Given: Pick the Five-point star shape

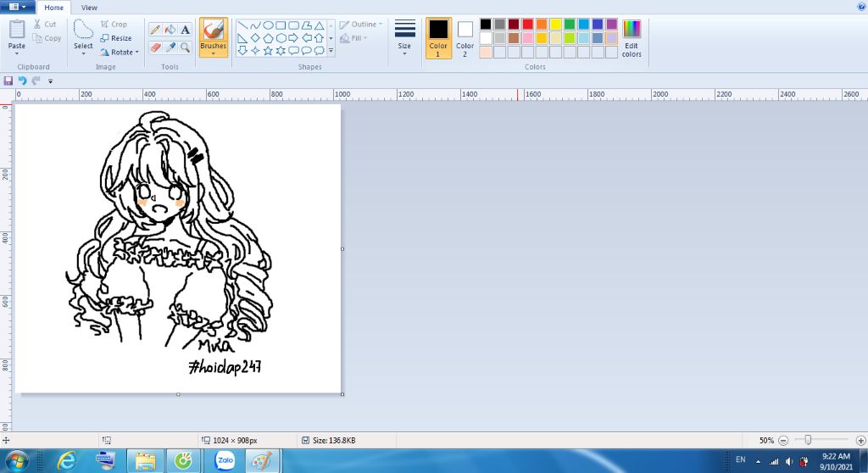Looking at the screenshot, I should pyautogui.click(x=268, y=51).
